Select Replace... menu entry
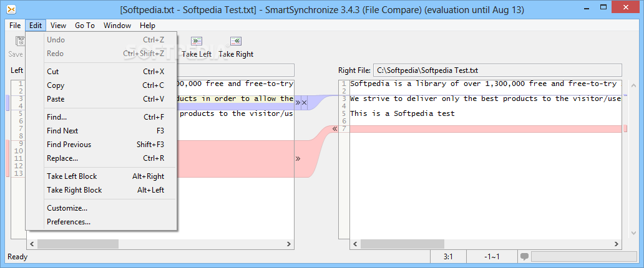 coord(102,158)
